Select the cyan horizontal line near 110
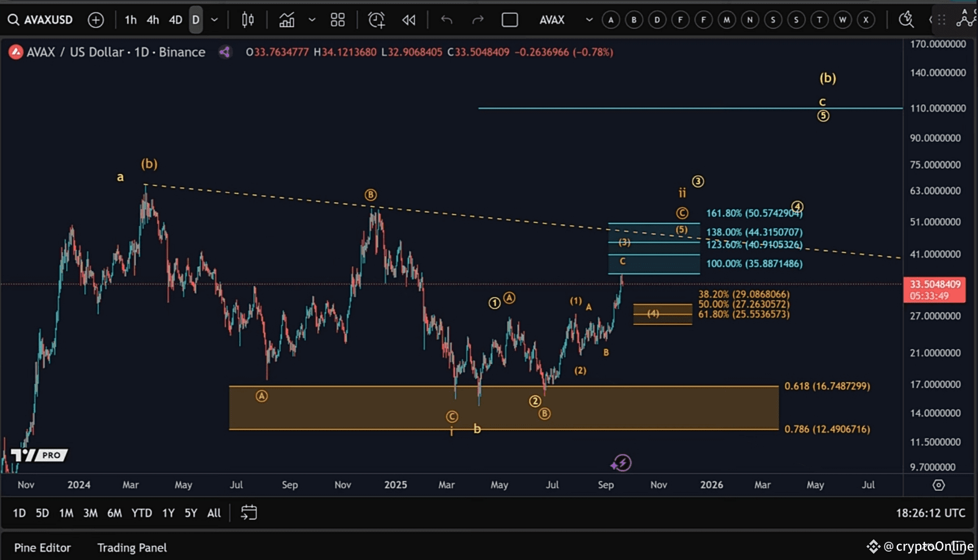This screenshot has height=560, width=978. 690,108
